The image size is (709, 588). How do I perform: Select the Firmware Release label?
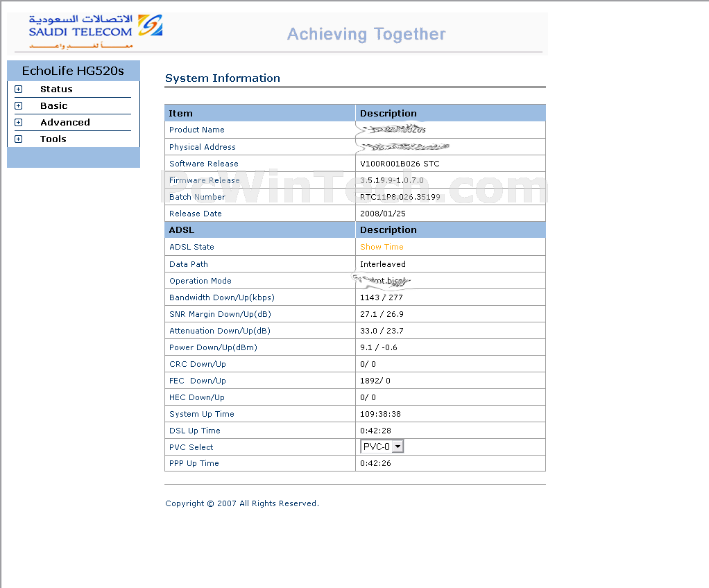click(205, 180)
